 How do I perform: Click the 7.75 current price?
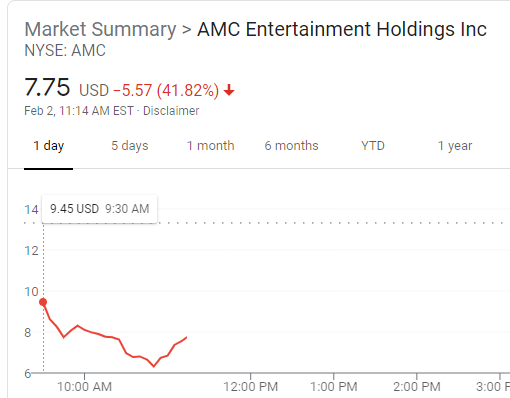(x=47, y=87)
